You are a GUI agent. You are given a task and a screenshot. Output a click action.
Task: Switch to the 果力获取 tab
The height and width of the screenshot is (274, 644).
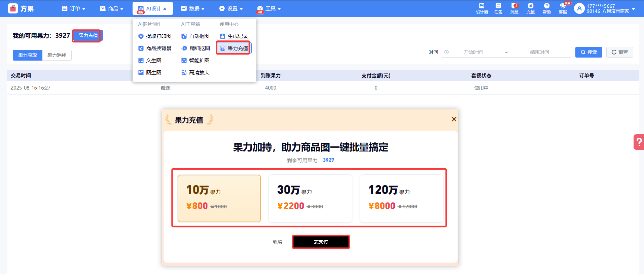point(28,55)
